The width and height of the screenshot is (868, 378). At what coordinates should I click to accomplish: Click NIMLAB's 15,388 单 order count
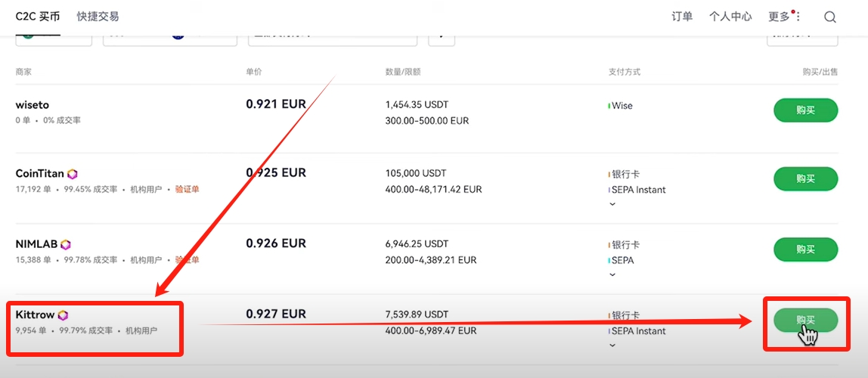(x=33, y=259)
